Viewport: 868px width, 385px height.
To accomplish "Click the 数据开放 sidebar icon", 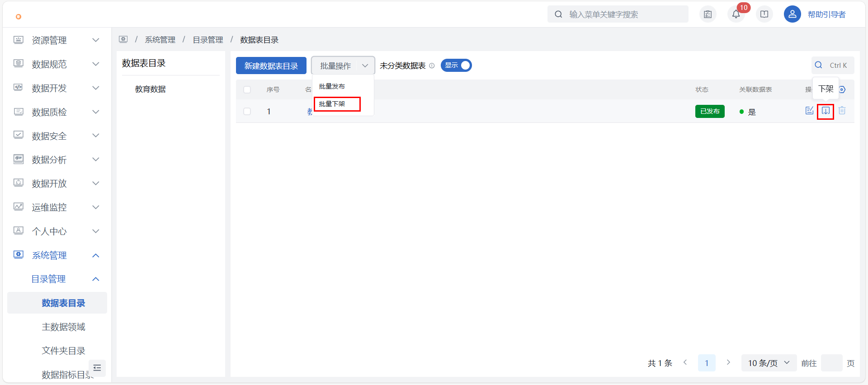I will tap(19, 183).
